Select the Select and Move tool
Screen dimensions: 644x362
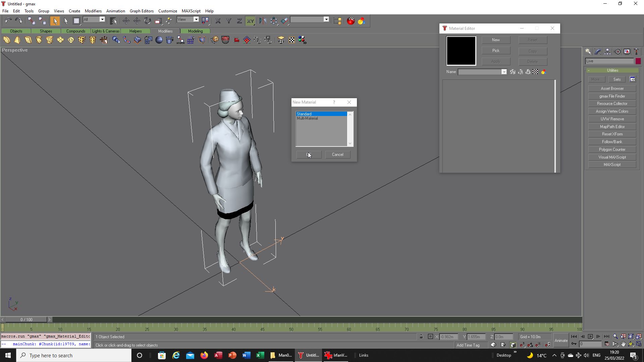point(126,21)
